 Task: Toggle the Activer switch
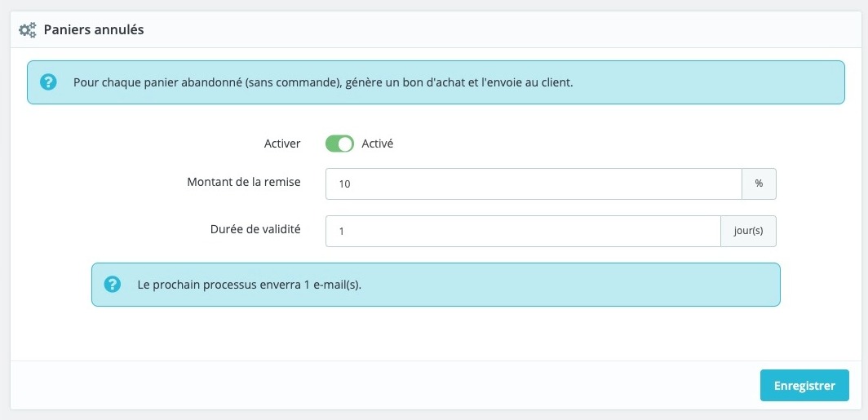[339, 144]
